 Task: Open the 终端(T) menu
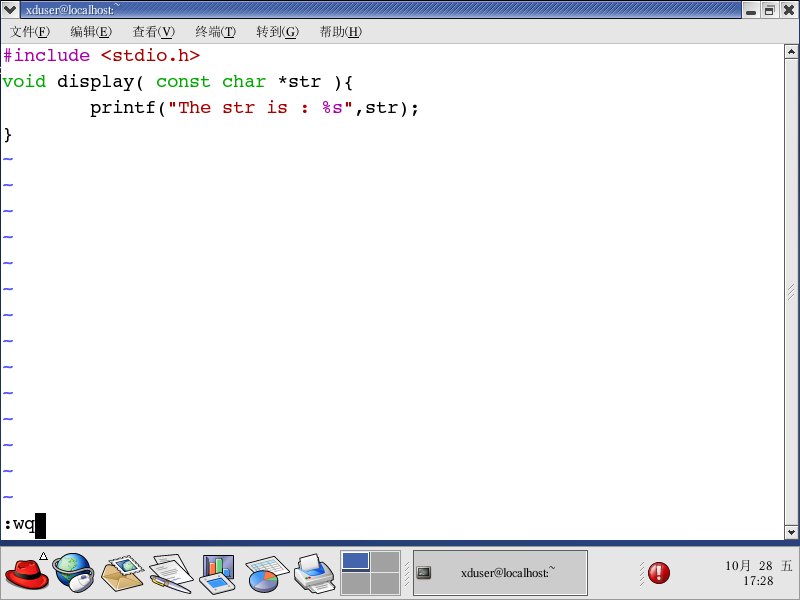click(215, 32)
